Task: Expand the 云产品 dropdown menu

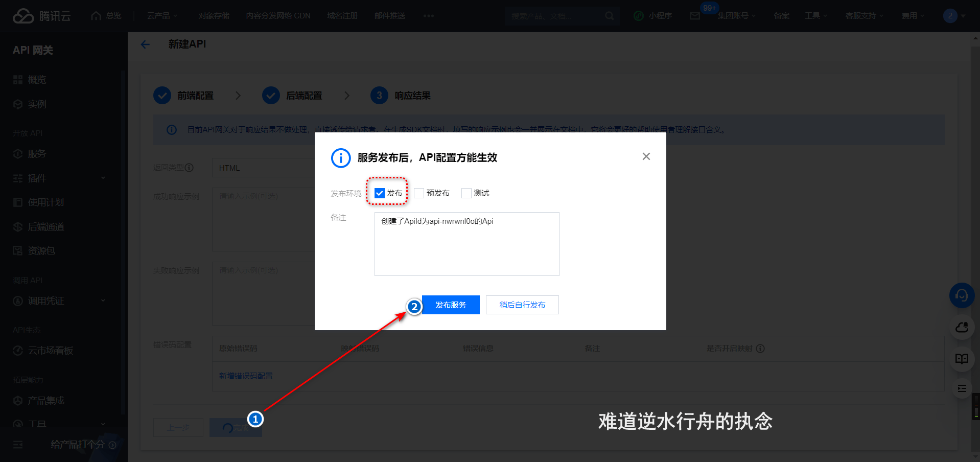Action: (161, 15)
